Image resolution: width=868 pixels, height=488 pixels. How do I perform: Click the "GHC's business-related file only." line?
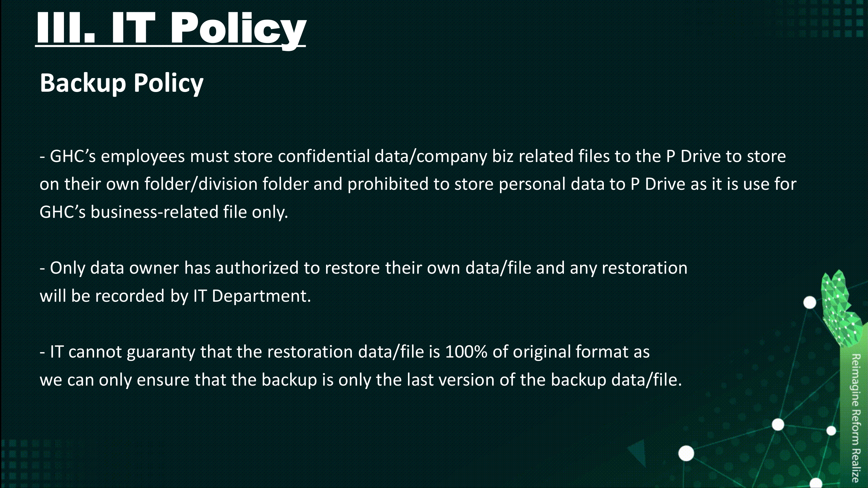tap(164, 212)
